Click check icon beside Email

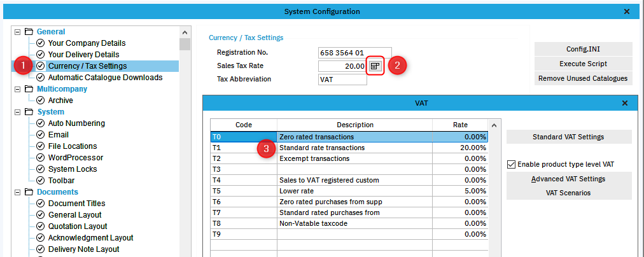pos(41,135)
